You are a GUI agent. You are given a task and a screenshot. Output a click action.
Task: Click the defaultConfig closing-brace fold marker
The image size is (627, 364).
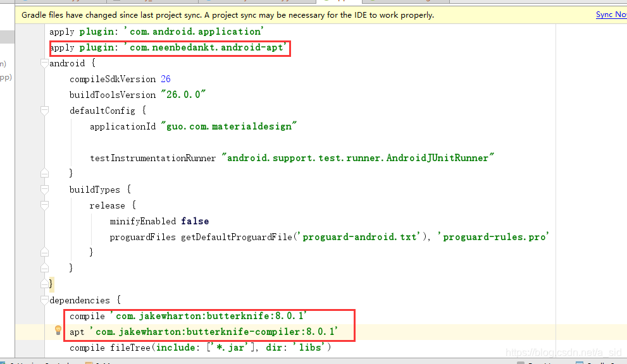coord(44,173)
